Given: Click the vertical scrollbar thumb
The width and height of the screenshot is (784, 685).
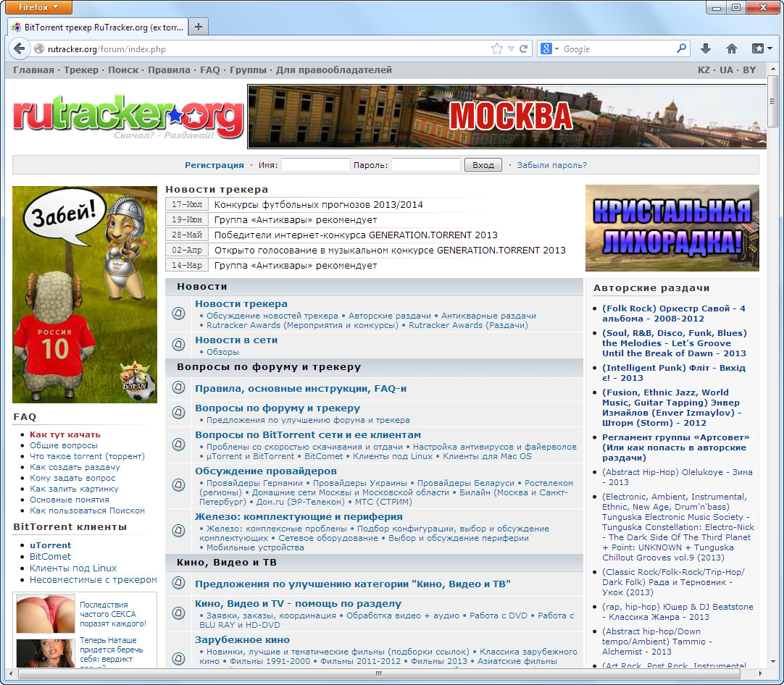Looking at the screenshot, I should pyautogui.click(x=772, y=101).
